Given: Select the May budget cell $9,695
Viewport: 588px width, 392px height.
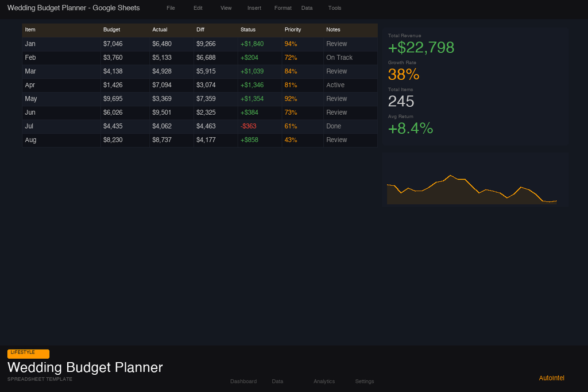Looking at the screenshot, I should 125,99.
